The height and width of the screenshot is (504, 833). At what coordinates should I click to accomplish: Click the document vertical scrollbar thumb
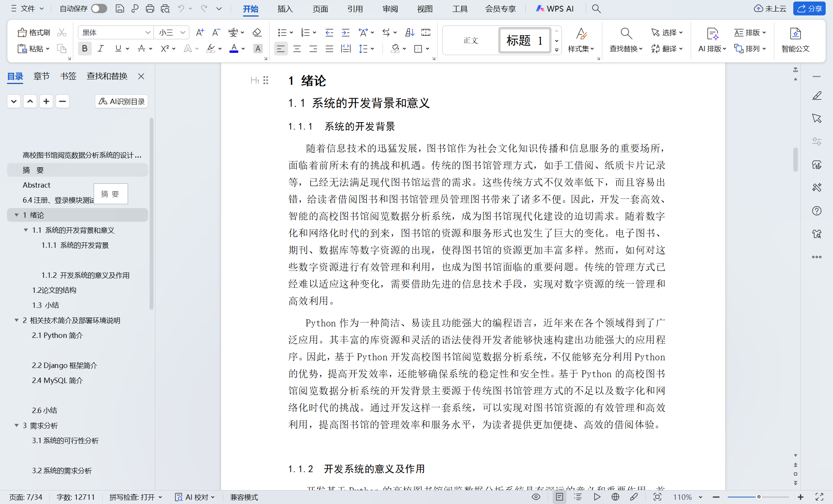(x=795, y=159)
